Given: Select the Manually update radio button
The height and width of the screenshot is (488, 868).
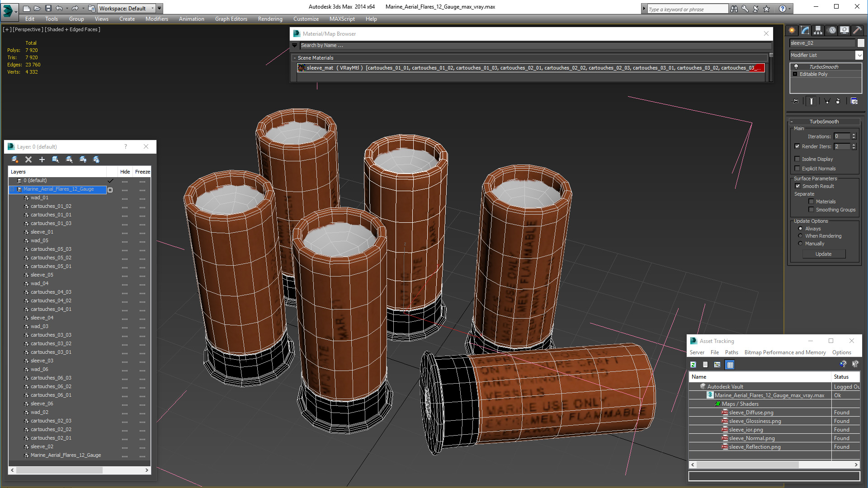Looking at the screenshot, I should 801,244.
